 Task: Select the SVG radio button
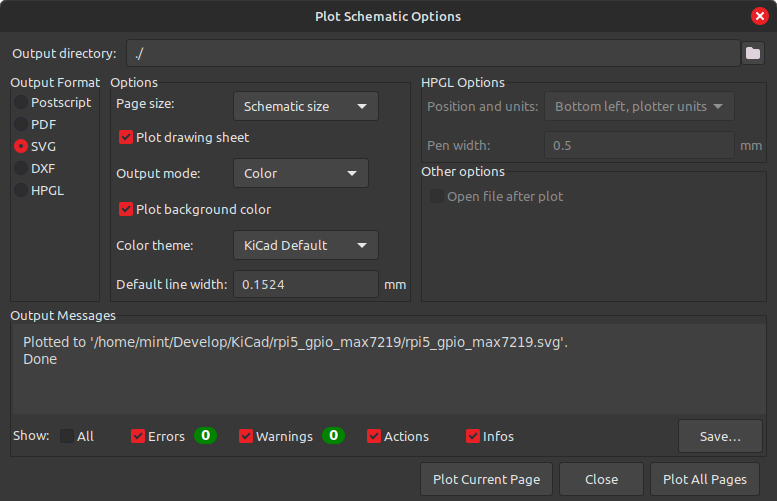click(x=21, y=146)
